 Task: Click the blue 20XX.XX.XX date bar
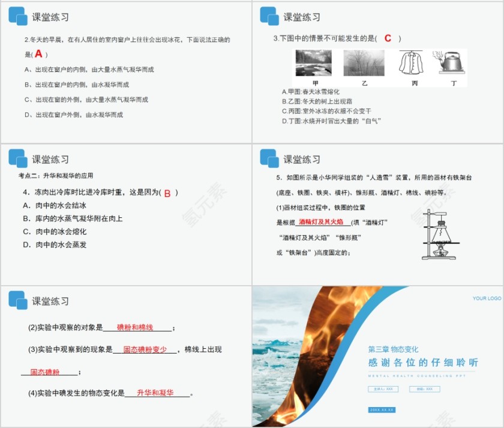click(383, 409)
